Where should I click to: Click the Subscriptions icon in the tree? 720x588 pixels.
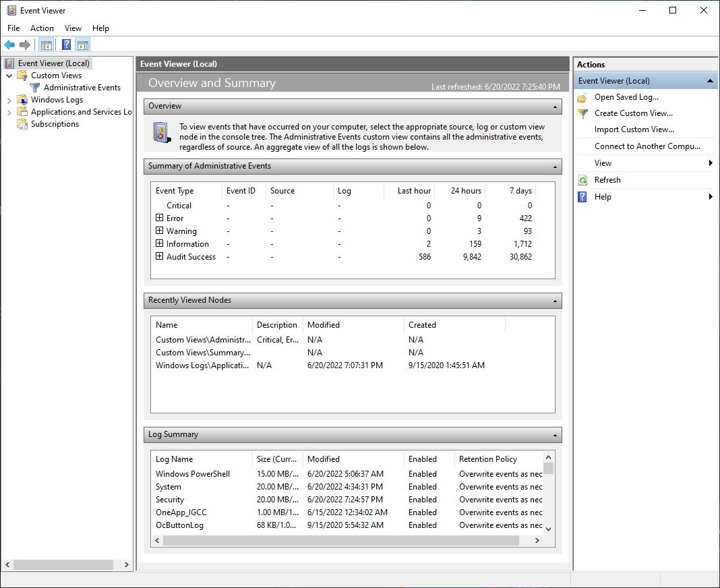click(x=22, y=124)
